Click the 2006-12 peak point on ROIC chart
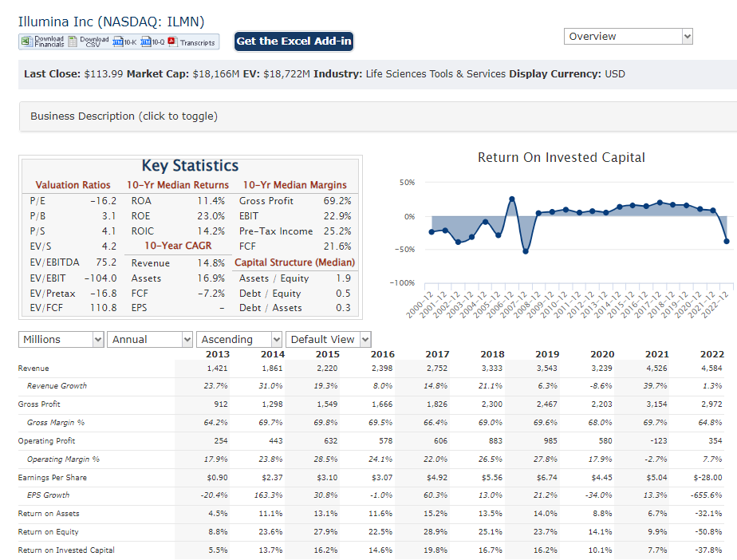737x560 pixels. click(512, 199)
